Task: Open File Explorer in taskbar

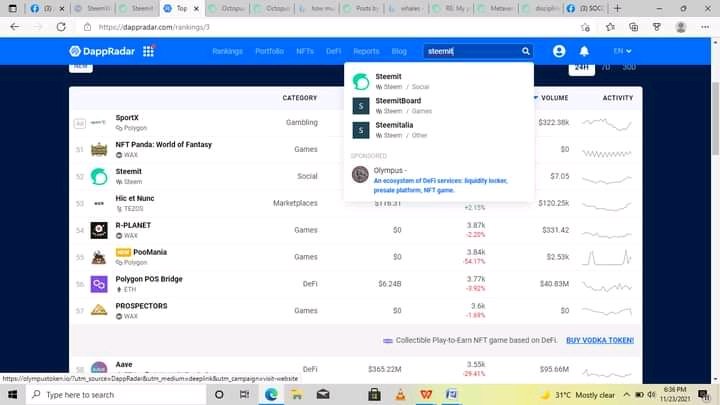Action: click(x=297, y=394)
